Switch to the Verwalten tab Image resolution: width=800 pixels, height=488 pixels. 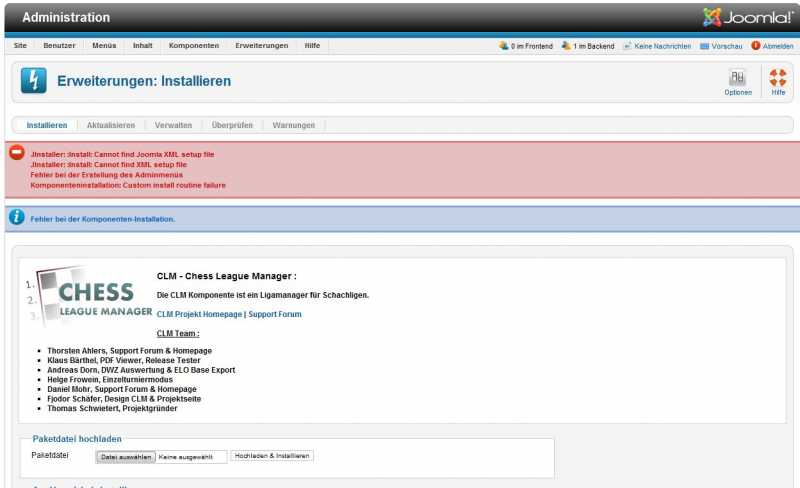(173, 125)
